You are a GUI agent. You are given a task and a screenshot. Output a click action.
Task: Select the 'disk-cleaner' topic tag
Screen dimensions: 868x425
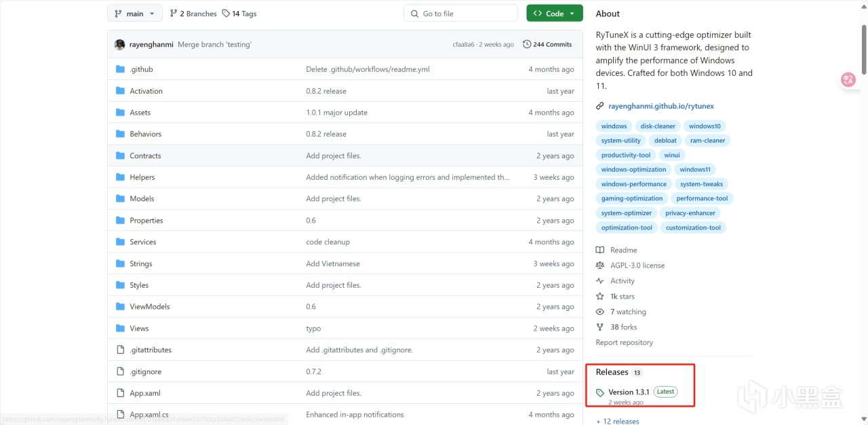click(658, 126)
